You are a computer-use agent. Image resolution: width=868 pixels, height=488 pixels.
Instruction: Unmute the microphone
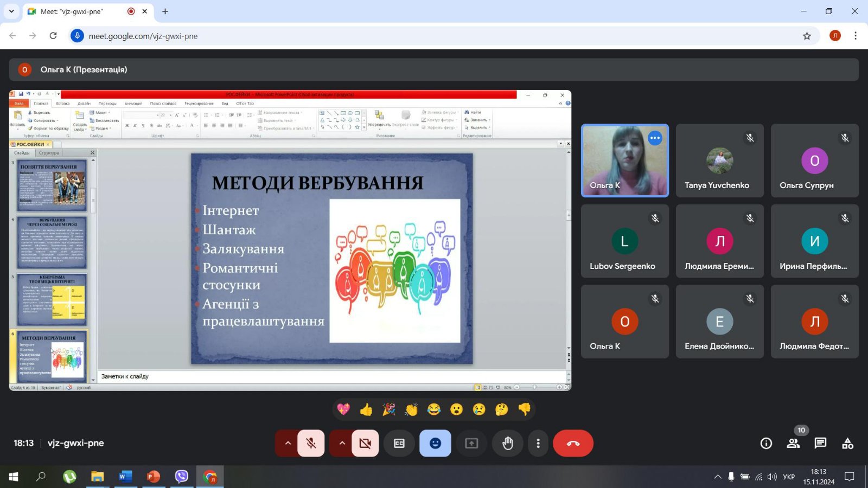[x=311, y=443]
